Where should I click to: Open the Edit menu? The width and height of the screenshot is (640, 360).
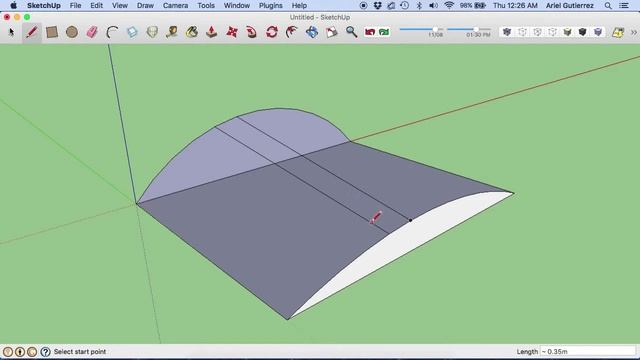point(96,6)
